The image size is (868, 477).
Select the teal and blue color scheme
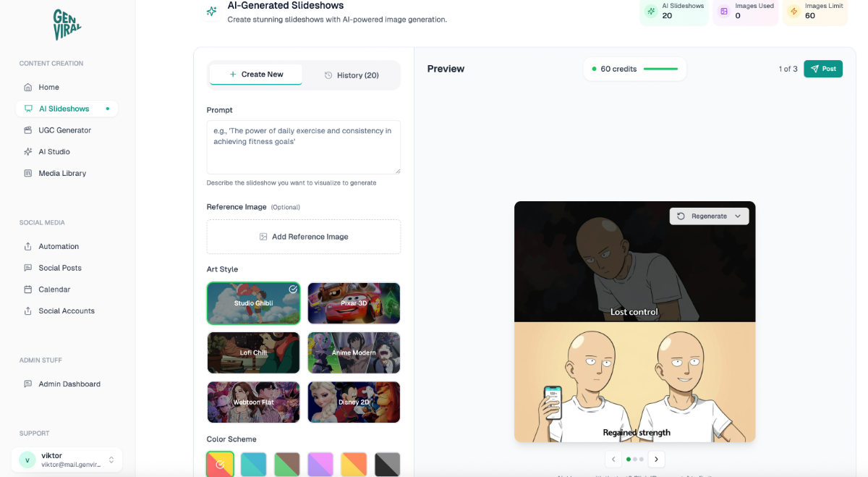point(253,465)
